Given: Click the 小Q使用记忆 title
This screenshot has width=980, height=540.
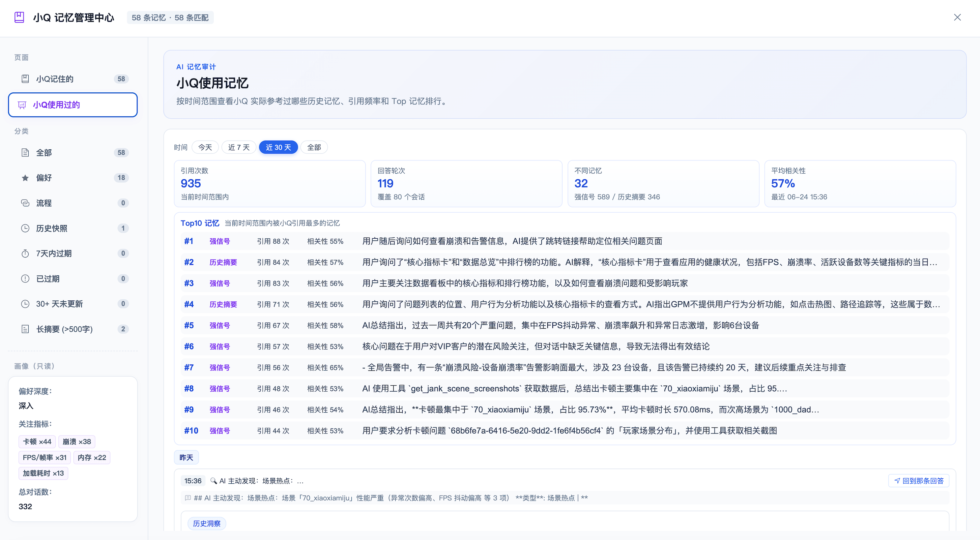Looking at the screenshot, I should pos(212,83).
